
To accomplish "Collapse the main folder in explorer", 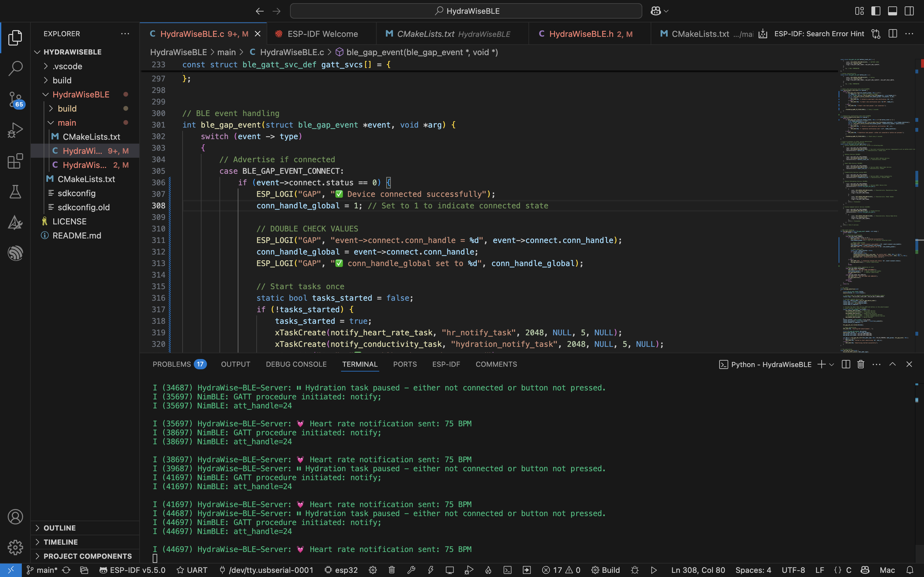I will click(66, 123).
